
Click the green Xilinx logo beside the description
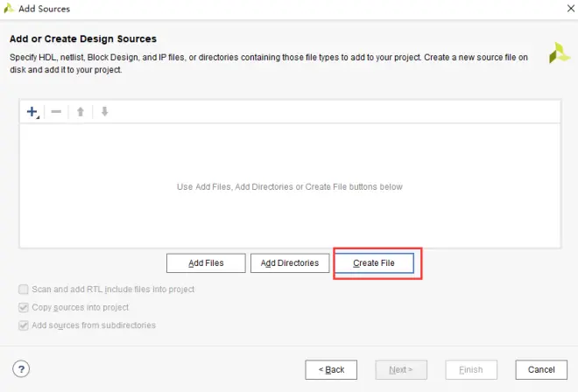pyautogui.click(x=560, y=52)
